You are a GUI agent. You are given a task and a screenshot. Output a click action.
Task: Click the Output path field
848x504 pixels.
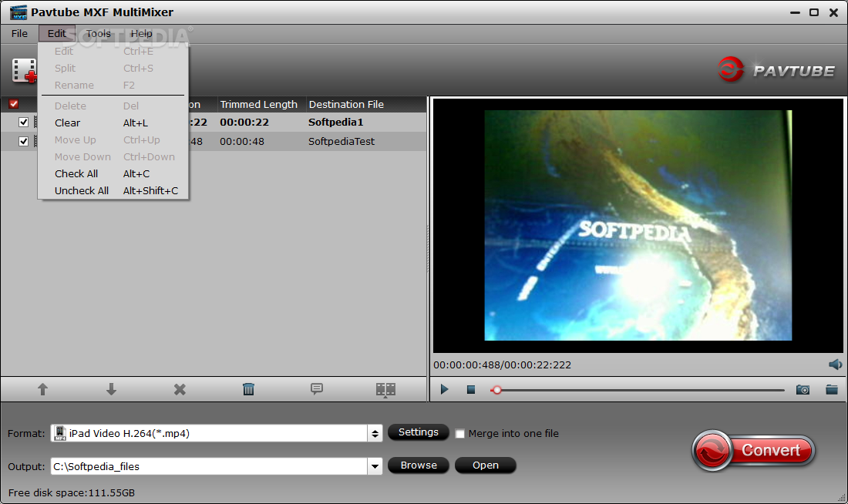209,466
